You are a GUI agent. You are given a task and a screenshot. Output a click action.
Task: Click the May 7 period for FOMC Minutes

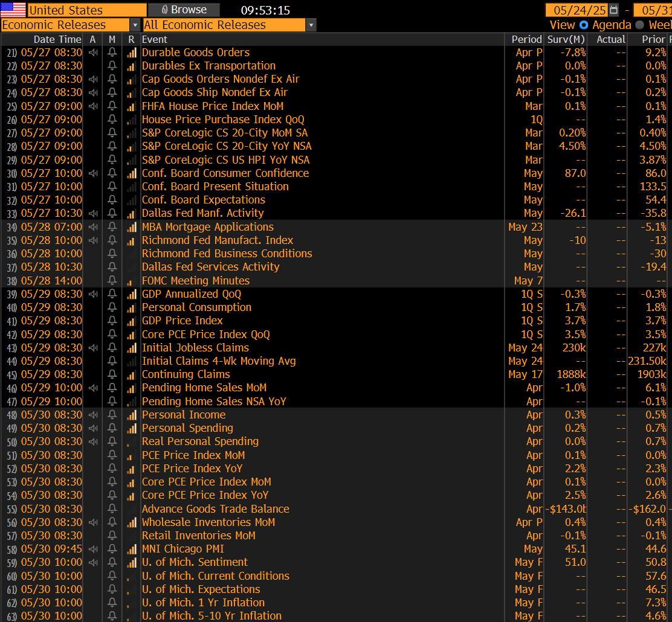528,281
